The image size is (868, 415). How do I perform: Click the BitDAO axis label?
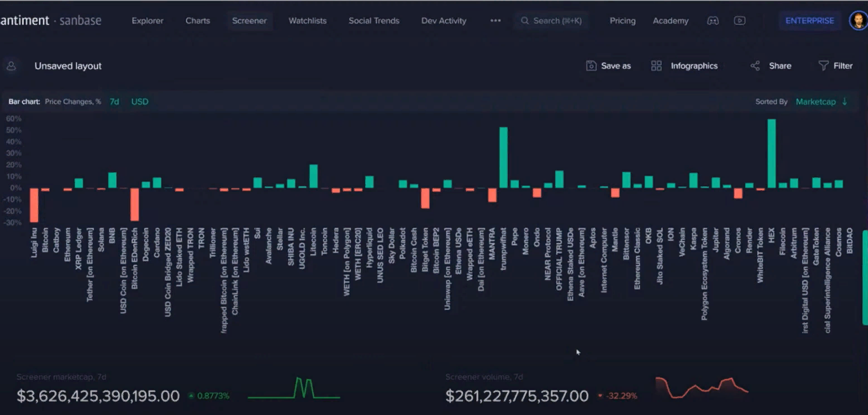[850, 241]
